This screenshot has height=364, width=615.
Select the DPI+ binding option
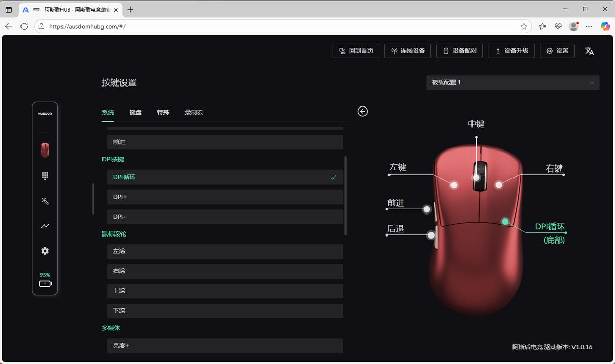[x=224, y=197]
